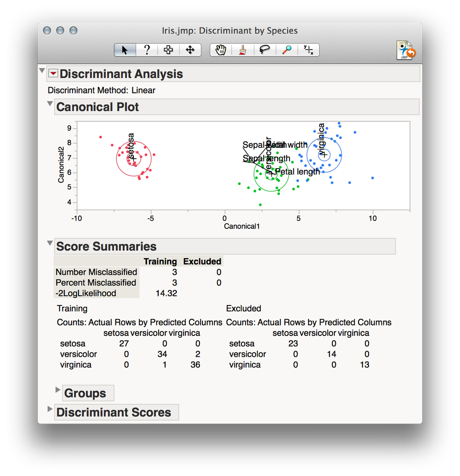Click axis tick label -10 on Canonical1
The image size is (460, 476).
77,218
